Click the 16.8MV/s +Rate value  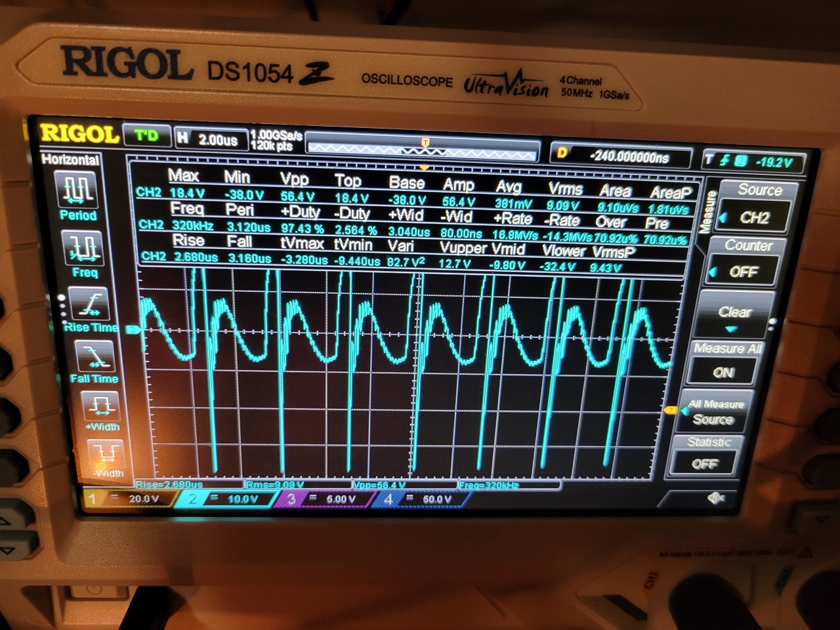514,235
